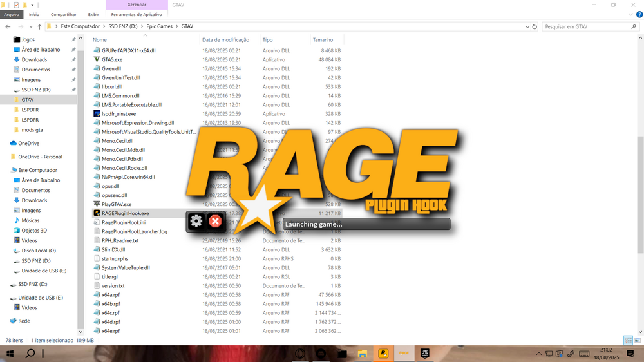This screenshot has width=644, height=362.
Task: Open Opera browser from taskbar
Action: (x=300, y=354)
